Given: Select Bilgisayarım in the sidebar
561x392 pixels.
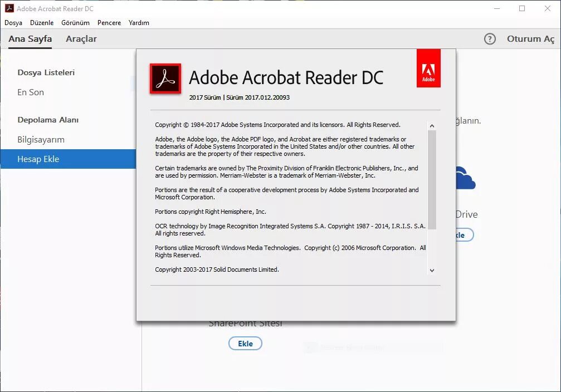Looking at the screenshot, I should pos(41,140).
